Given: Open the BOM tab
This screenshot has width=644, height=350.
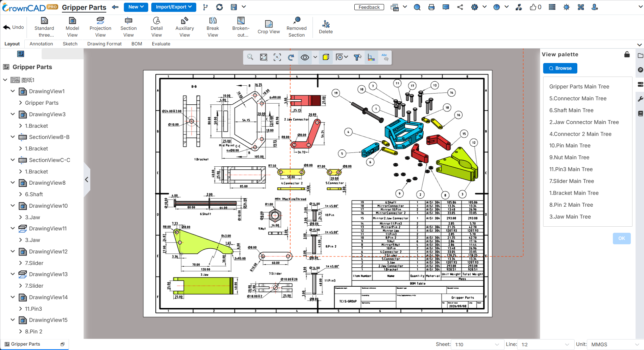Looking at the screenshot, I should (x=137, y=44).
